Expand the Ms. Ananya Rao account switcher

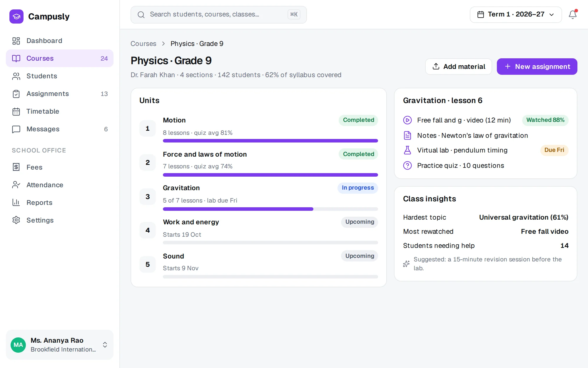(60, 345)
